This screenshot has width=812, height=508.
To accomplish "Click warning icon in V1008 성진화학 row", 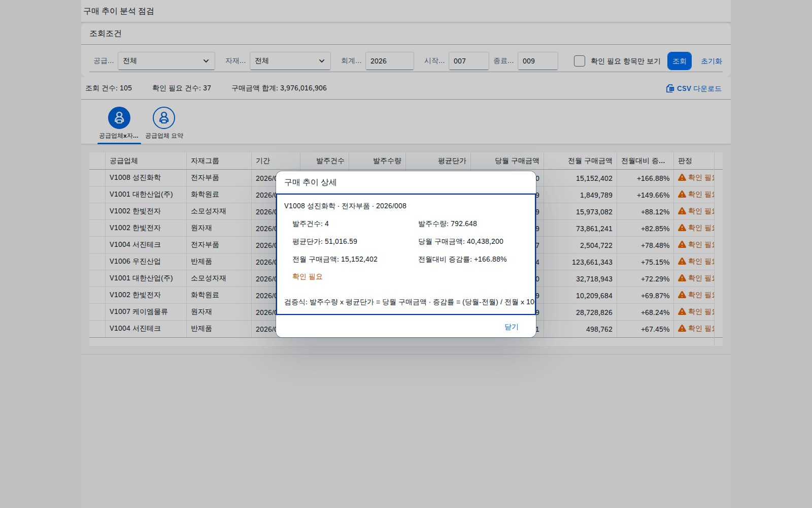I will click(682, 177).
